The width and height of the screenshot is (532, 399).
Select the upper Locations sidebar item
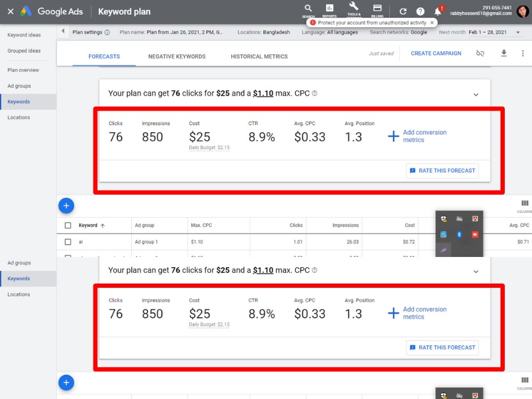pyautogui.click(x=19, y=118)
